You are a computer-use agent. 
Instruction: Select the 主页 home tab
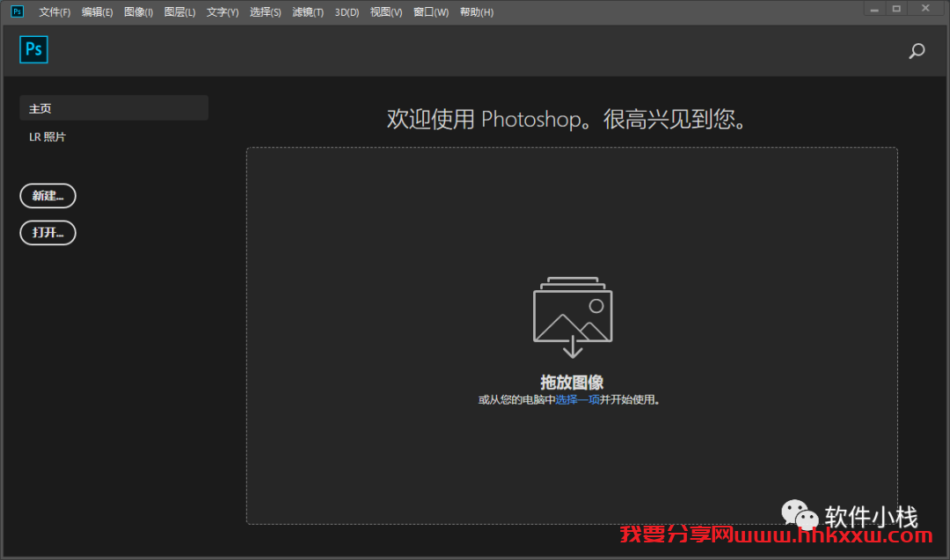coord(113,108)
